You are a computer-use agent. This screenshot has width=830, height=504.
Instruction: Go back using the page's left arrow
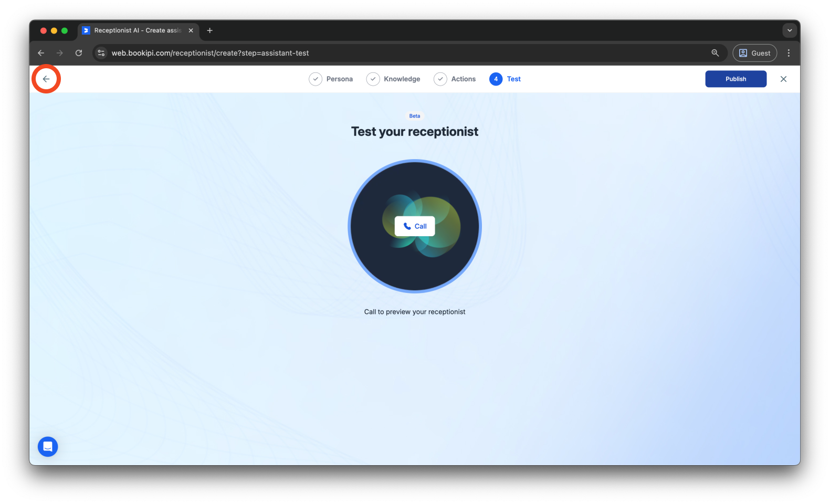[46, 79]
